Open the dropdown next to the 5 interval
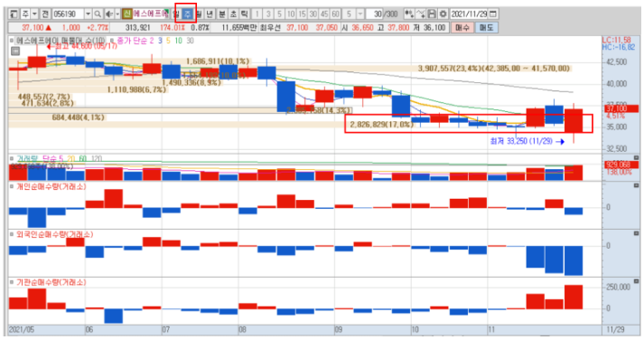Viewport: 644px width, 340px height. pos(360,14)
